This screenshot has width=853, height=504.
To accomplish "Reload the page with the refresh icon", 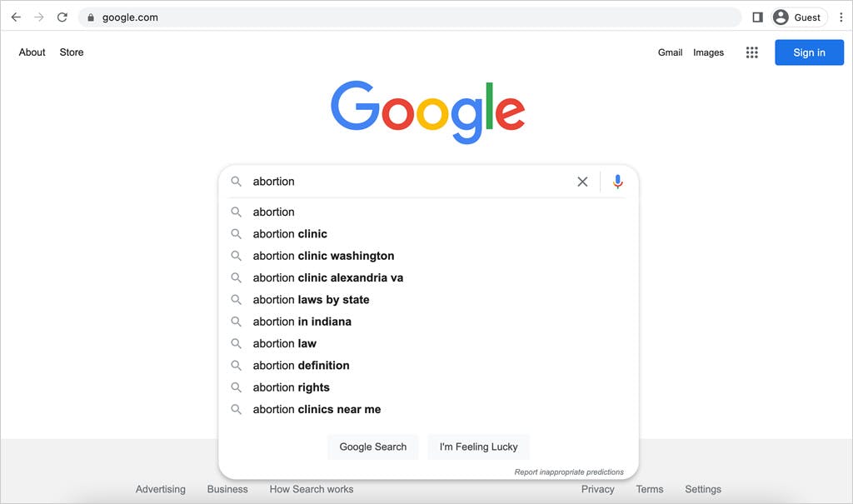I will pos(62,17).
